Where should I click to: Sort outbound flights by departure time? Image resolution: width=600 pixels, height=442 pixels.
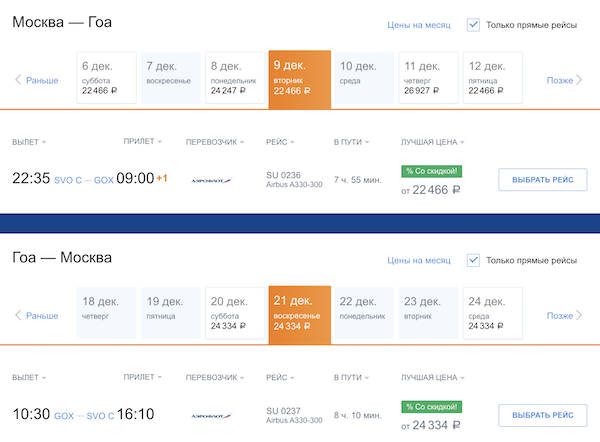[x=29, y=142]
